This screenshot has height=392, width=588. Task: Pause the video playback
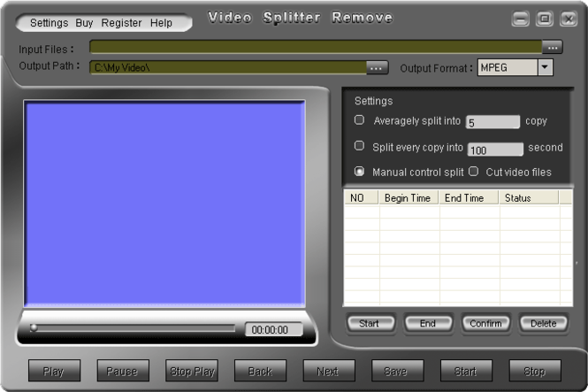(123, 371)
